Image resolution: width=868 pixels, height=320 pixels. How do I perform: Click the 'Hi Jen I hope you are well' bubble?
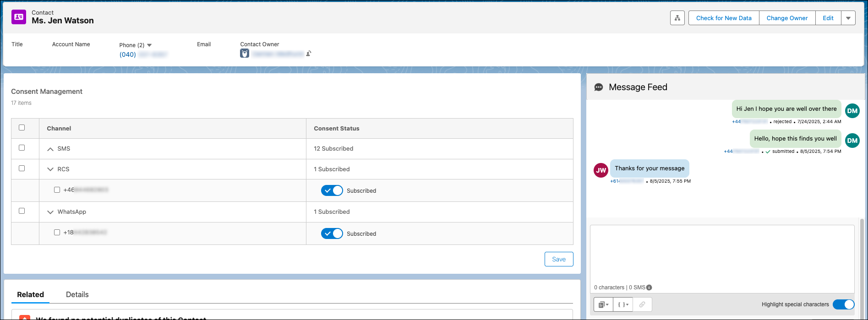click(x=786, y=109)
